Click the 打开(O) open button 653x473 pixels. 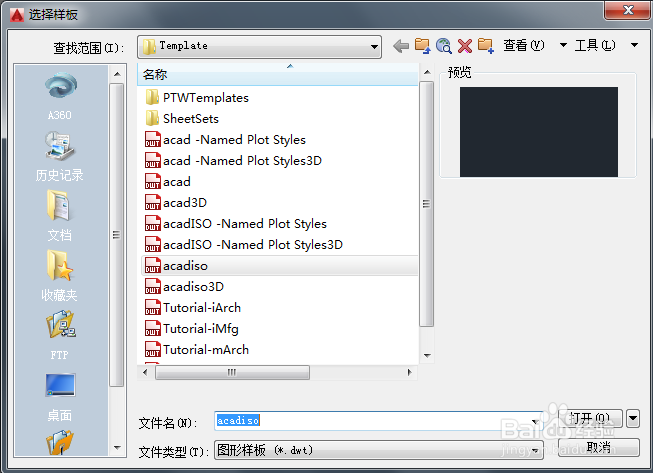click(x=590, y=418)
